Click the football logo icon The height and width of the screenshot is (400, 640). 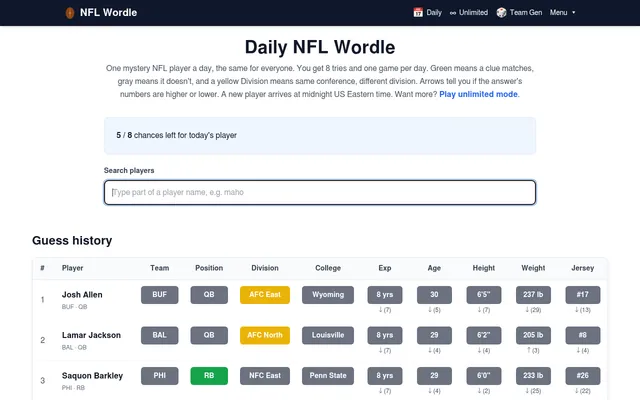click(70, 13)
